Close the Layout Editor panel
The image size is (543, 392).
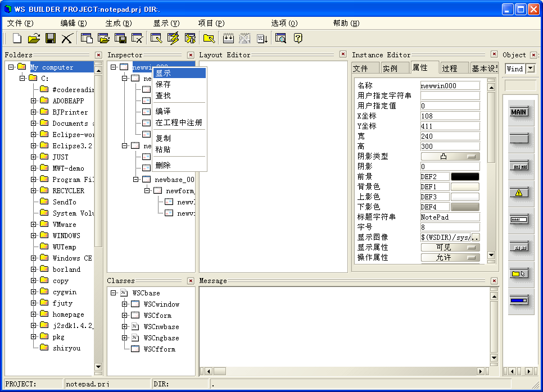(x=343, y=54)
